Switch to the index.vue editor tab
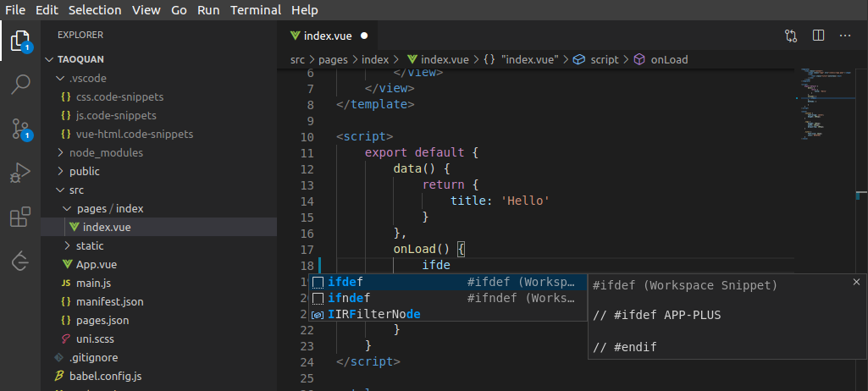This screenshot has width=868, height=391. tap(328, 36)
